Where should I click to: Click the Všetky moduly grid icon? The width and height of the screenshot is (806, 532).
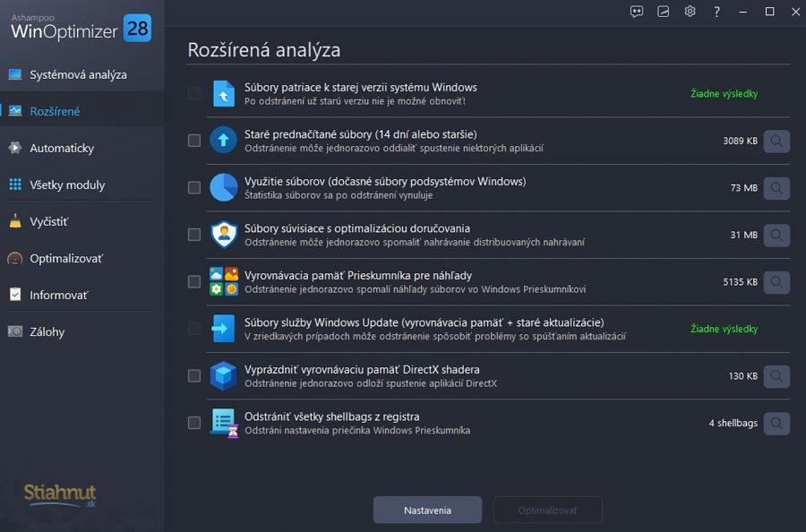click(15, 184)
